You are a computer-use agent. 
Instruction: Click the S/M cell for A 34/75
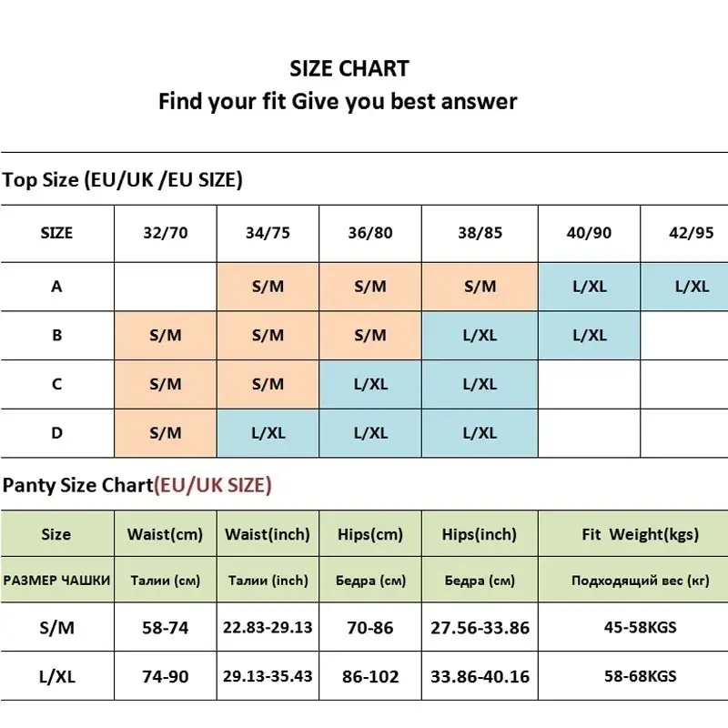(x=268, y=287)
